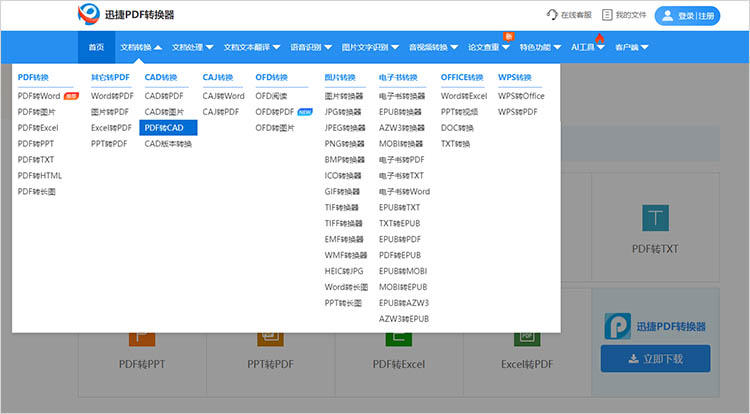Expand the 文档文本翻译 dropdown
This screenshot has height=414, width=750.
click(252, 47)
